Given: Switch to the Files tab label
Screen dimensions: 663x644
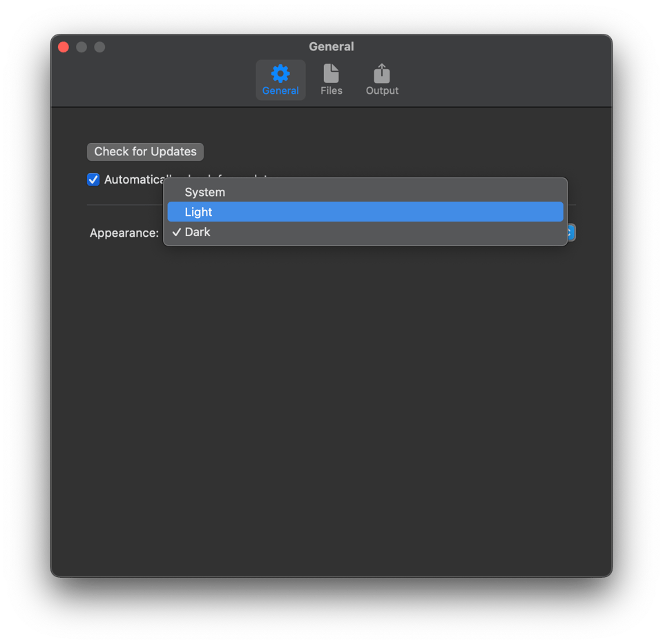Looking at the screenshot, I should pos(331,90).
